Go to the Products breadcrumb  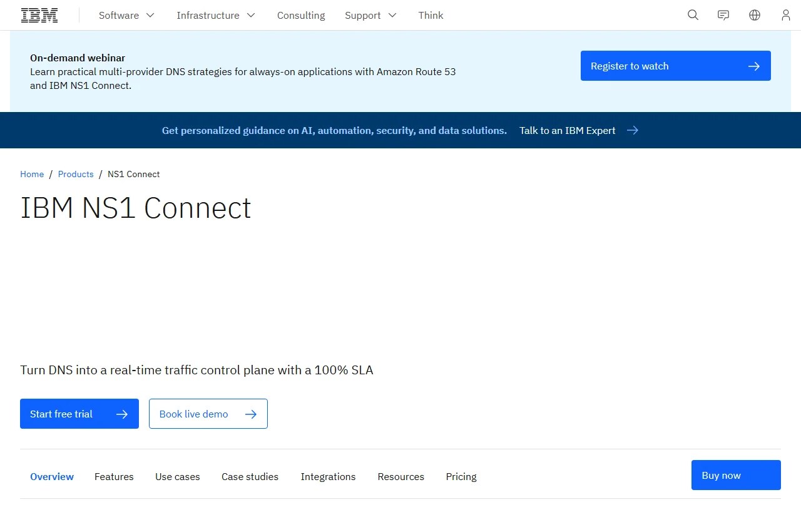pos(76,174)
